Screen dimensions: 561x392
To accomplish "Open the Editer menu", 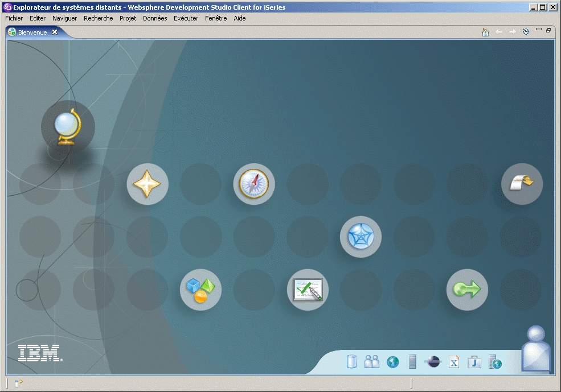I will point(38,18).
